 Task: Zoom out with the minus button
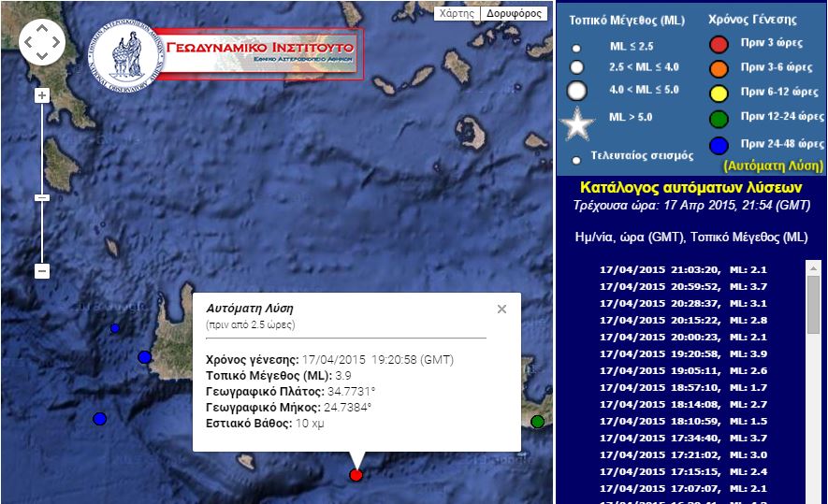41,271
